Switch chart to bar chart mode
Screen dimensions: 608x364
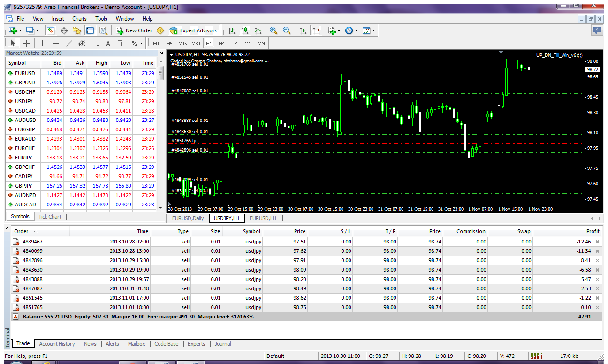click(231, 30)
